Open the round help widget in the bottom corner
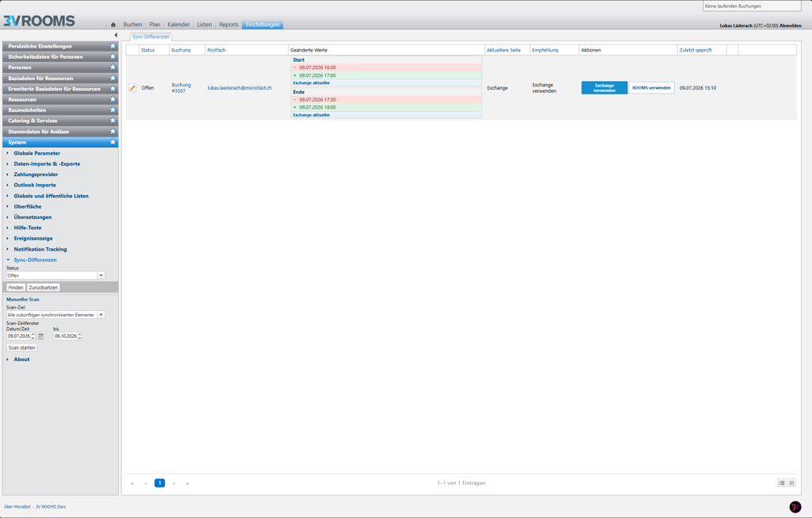This screenshot has height=518, width=812. tap(795, 507)
